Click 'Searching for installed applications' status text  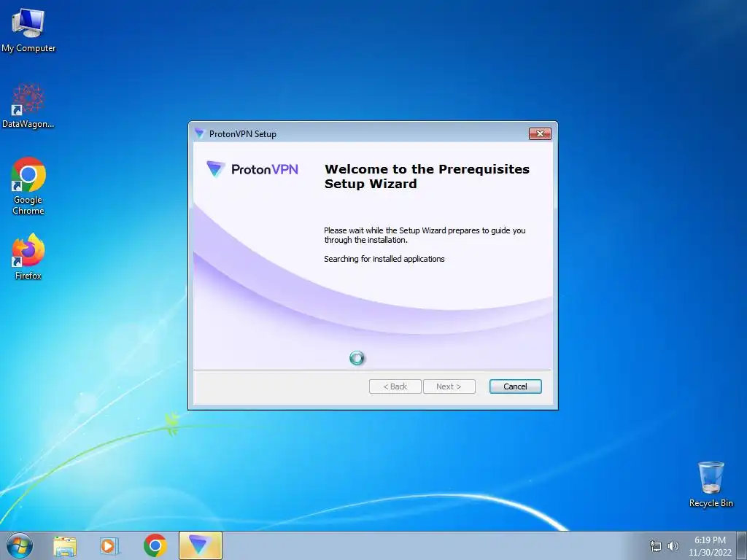384,259
